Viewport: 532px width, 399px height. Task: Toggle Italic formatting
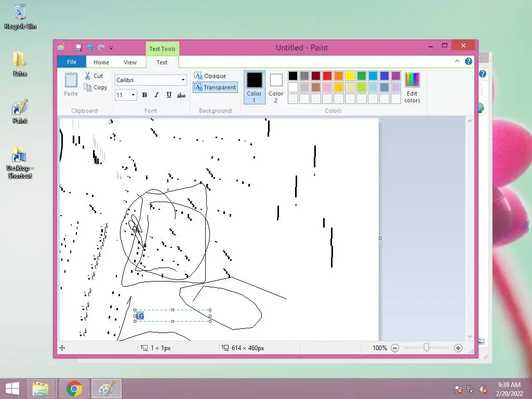point(156,95)
